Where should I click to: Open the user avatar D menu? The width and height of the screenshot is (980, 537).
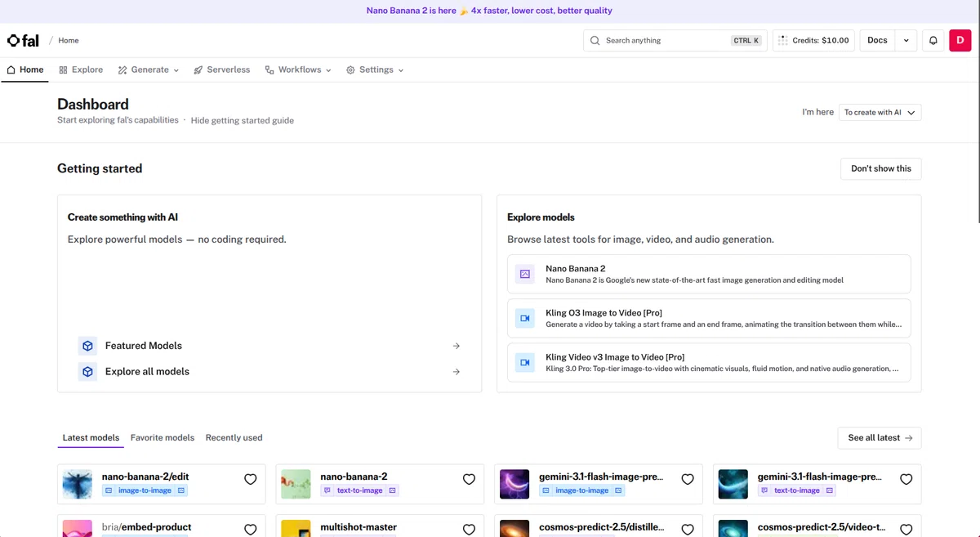tap(960, 40)
